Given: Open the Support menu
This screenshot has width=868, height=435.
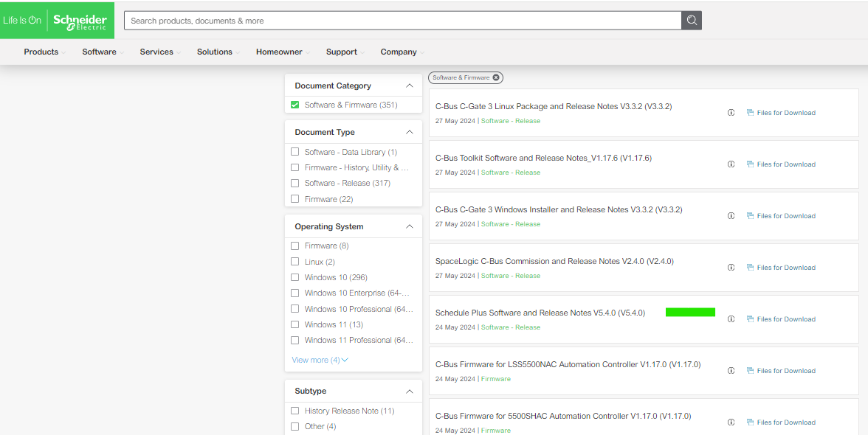Looking at the screenshot, I should pos(345,52).
